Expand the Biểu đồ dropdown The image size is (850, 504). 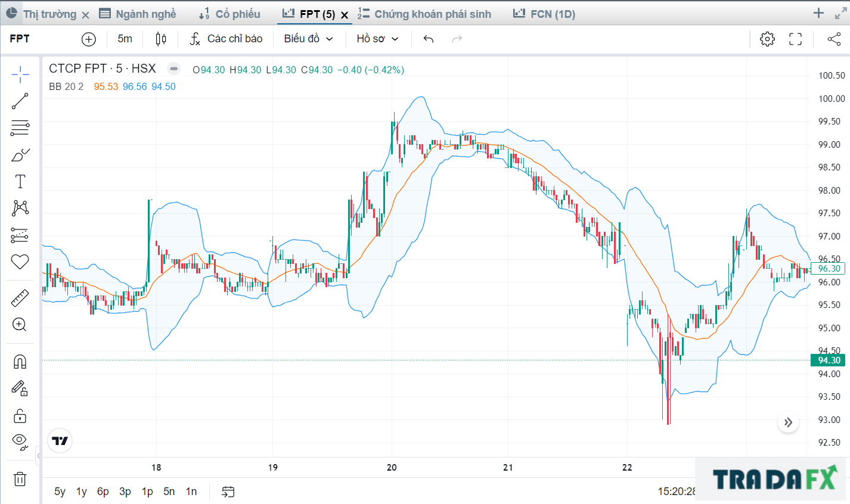click(308, 39)
